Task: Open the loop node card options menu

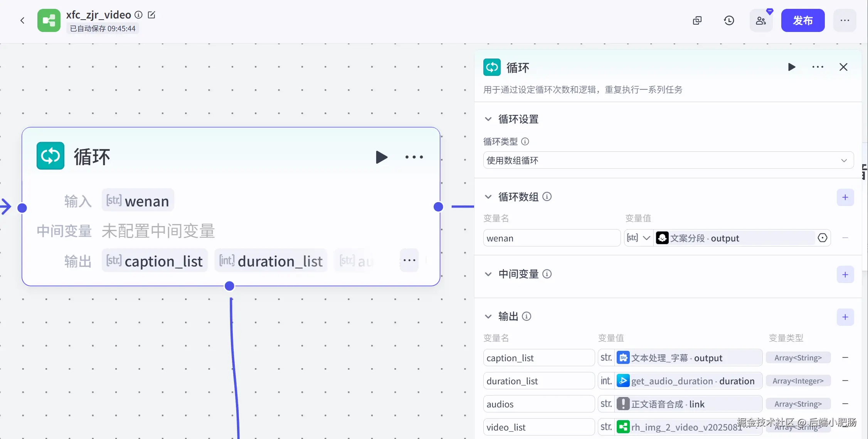Action: (414, 157)
